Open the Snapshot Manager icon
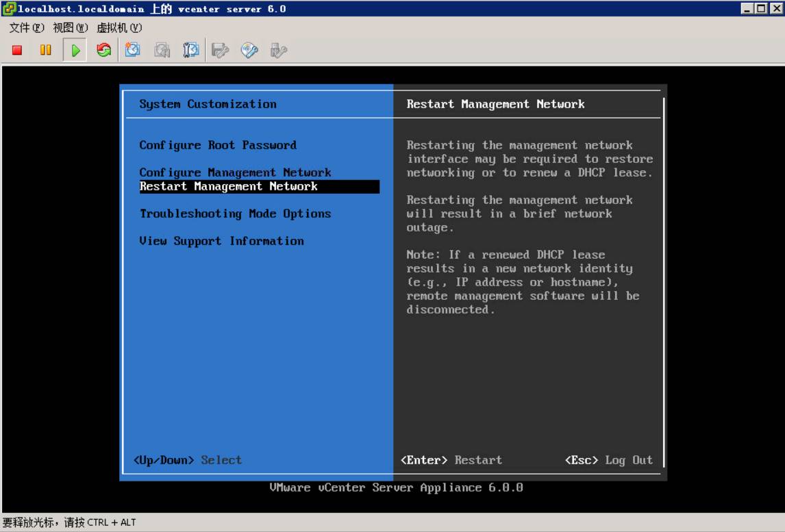Image resolution: width=785 pixels, height=532 pixels. (190, 50)
